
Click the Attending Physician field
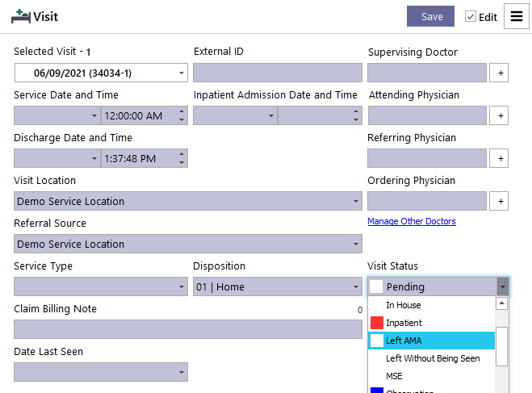427,115
